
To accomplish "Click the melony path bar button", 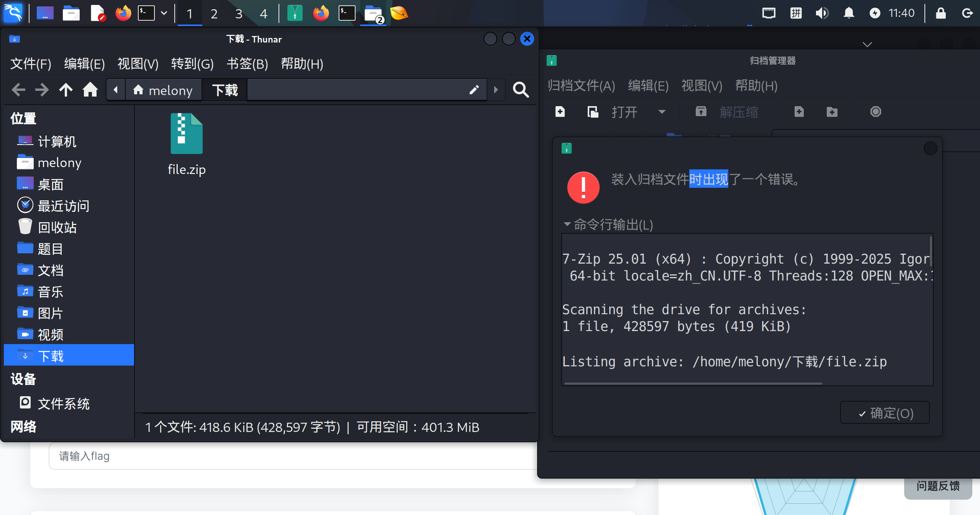I will pyautogui.click(x=163, y=90).
